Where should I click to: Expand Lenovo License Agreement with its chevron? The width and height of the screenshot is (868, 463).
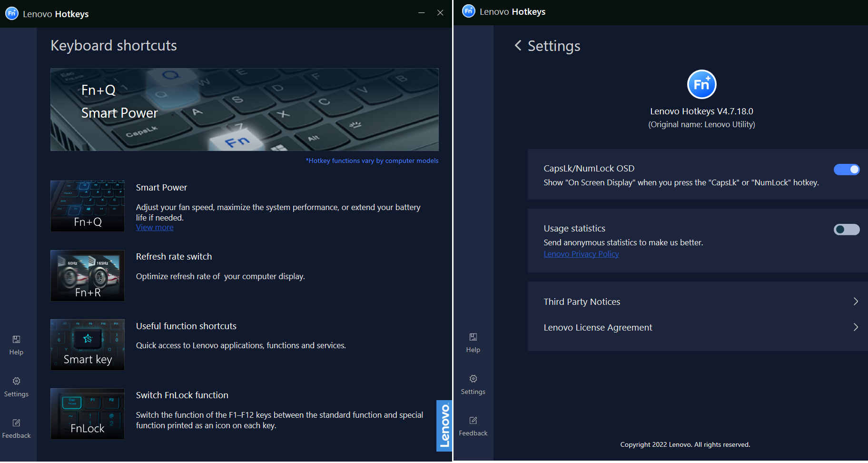(856, 327)
